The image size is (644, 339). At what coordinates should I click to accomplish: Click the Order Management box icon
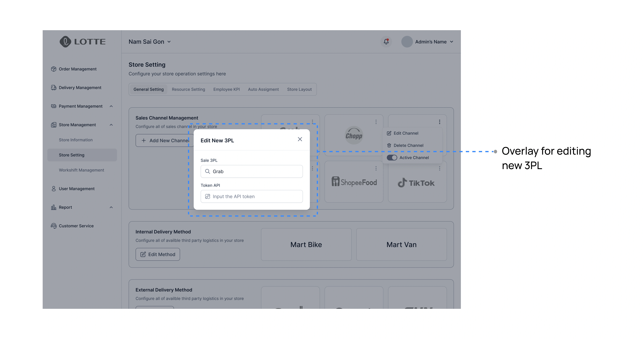point(54,69)
